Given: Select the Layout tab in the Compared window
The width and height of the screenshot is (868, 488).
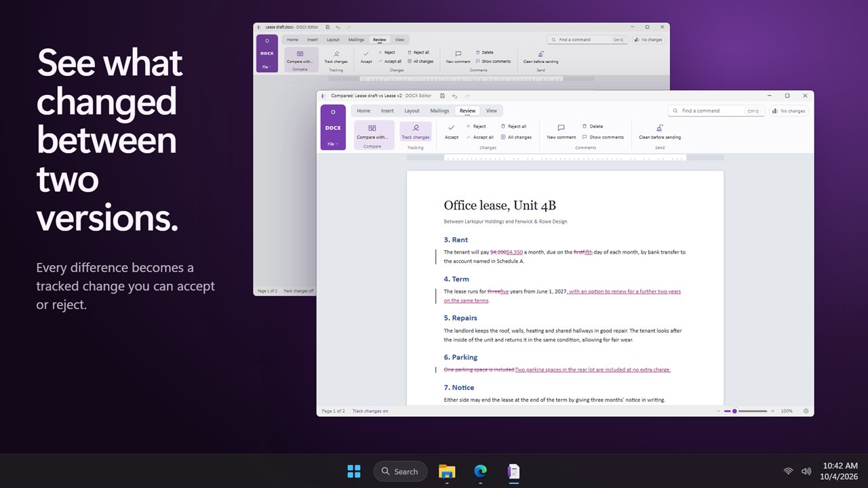Looking at the screenshot, I should pyautogui.click(x=412, y=110).
